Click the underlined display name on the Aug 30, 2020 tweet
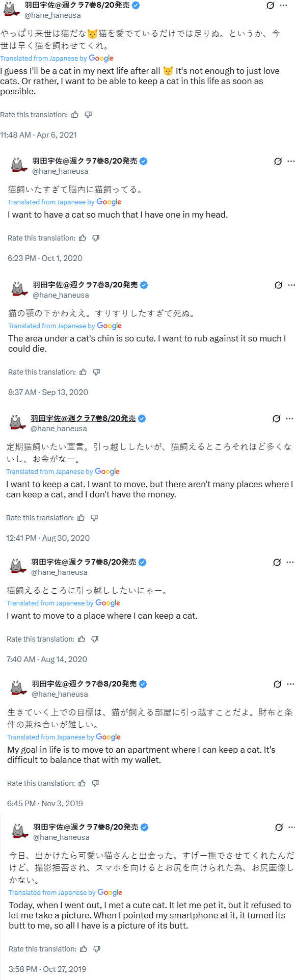The image size is (295, 980). click(83, 418)
